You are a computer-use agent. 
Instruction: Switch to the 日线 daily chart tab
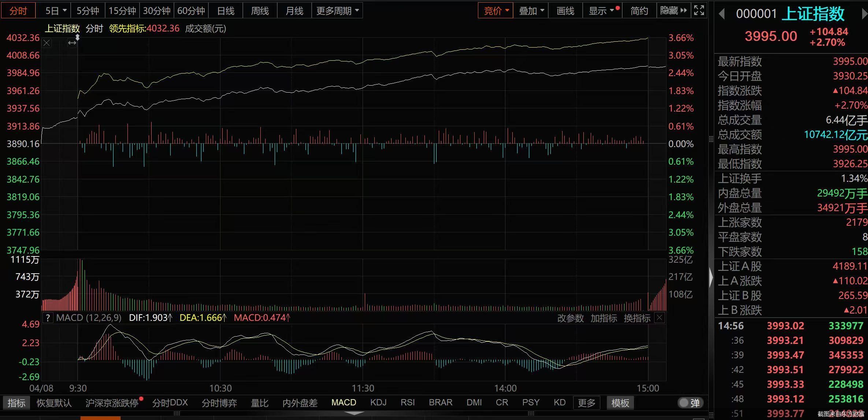(226, 11)
